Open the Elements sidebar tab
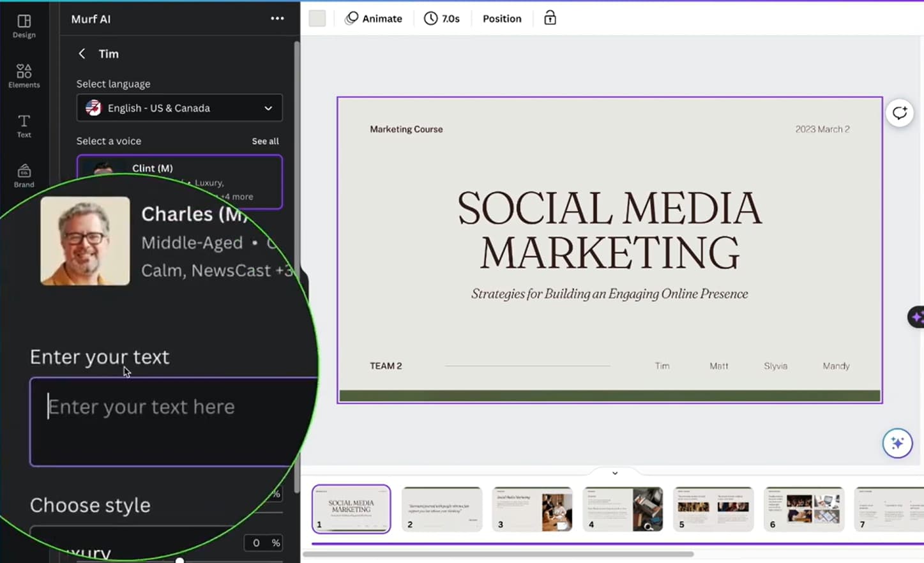The height and width of the screenshot is (563, 924). pos(24,76)
